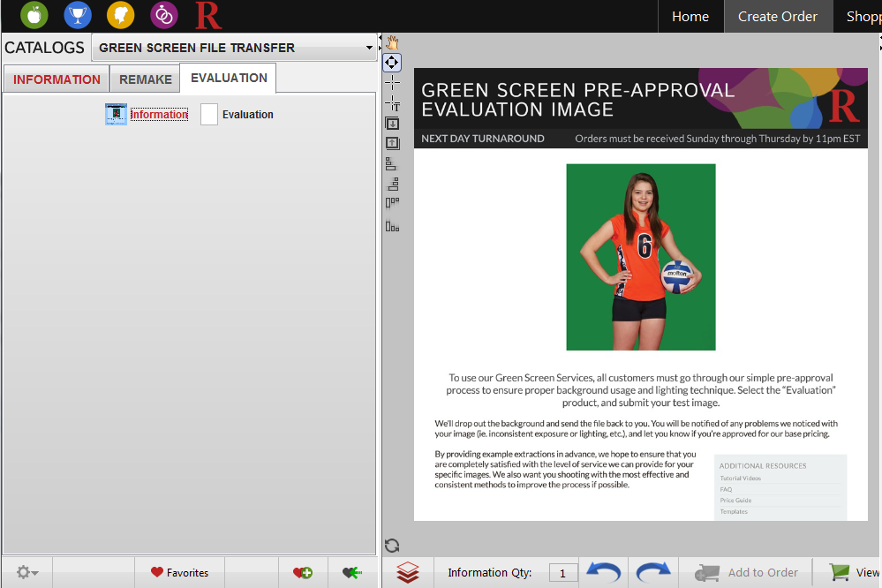Open the green apple category
Viewport: 882px width, 588px height.
coord(34,15)
